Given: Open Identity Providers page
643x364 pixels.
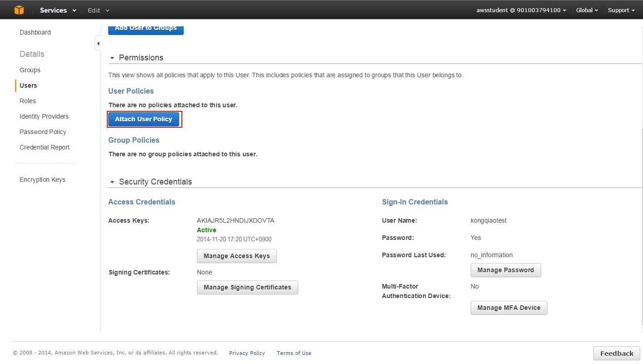Looking at the screenshot, I should [44, 116].
